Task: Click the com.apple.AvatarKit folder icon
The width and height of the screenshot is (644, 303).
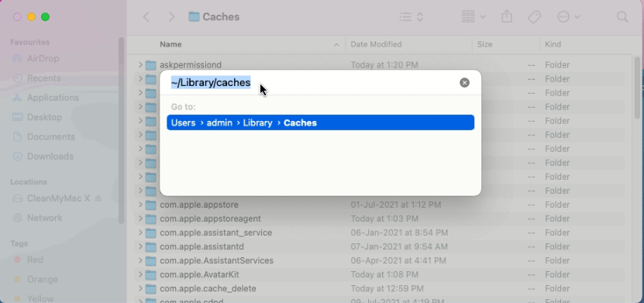Action: 151,274
